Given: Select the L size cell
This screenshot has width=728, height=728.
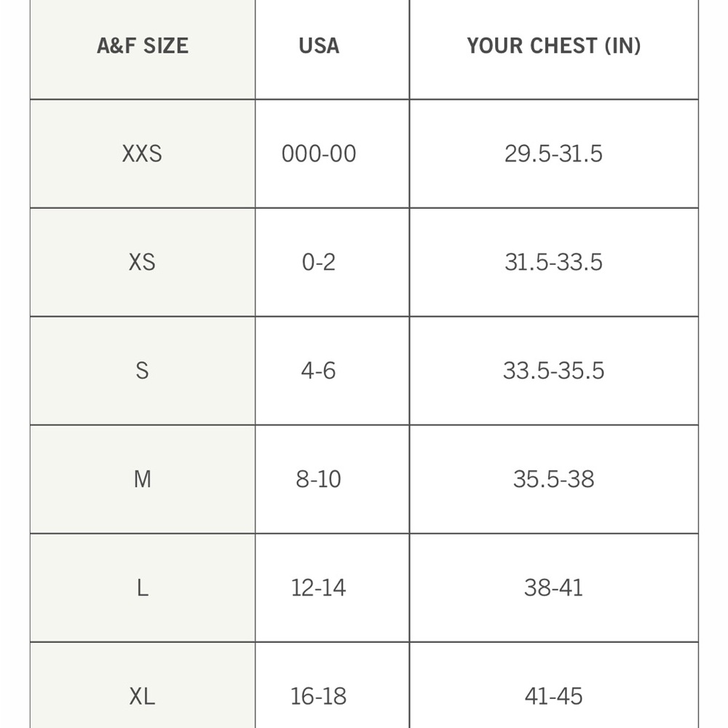Looking at the screenshot, I should click(143, 587).
